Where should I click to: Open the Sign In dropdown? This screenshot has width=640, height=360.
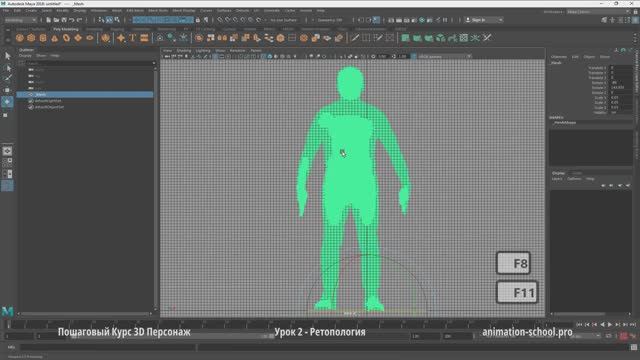point(484,20)
